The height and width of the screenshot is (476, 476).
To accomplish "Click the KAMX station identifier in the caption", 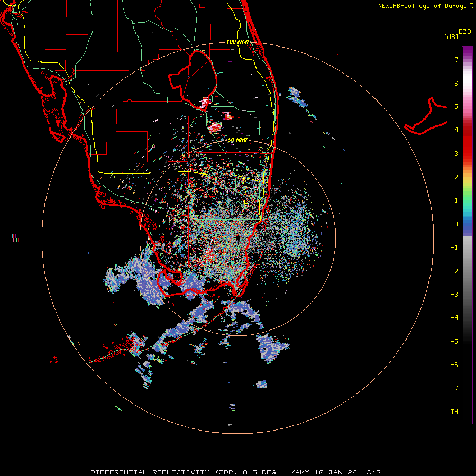I will click(x=300, y=472).
